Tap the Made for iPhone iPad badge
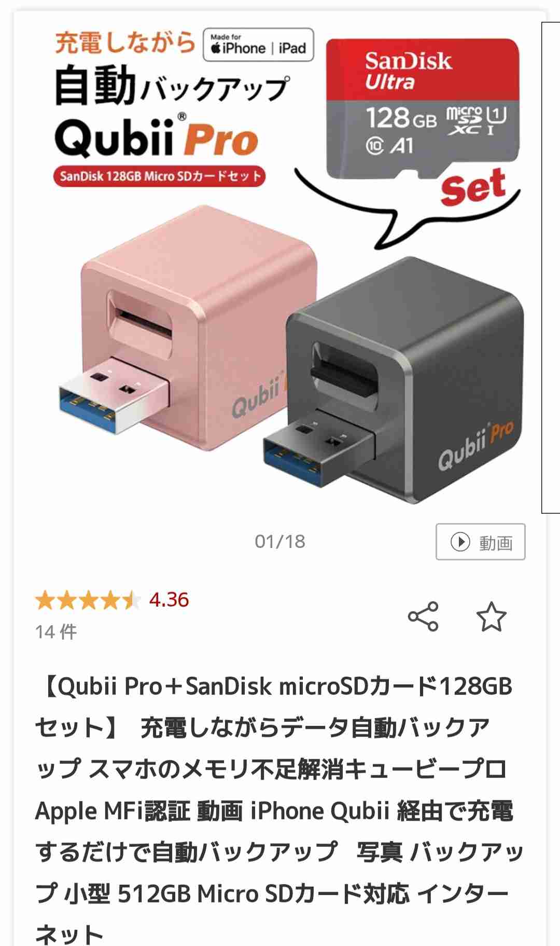 (x=258, y=45)
